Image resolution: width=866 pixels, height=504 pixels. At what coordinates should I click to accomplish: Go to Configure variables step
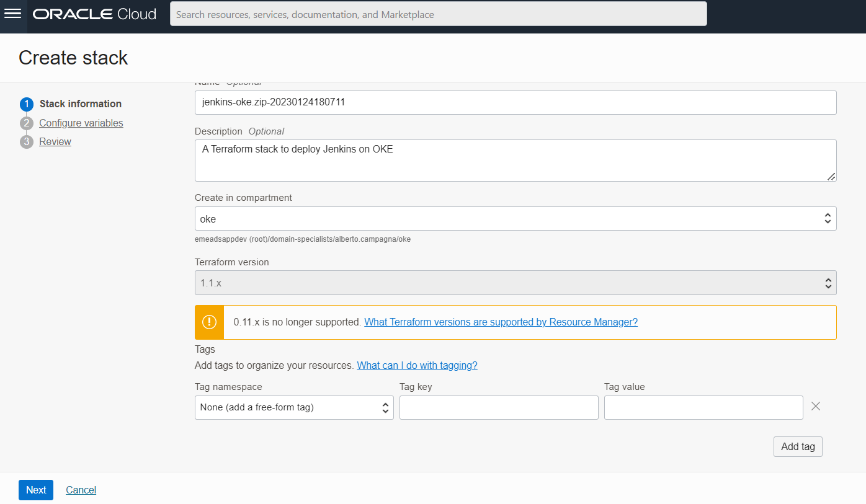tap(81, 123)
